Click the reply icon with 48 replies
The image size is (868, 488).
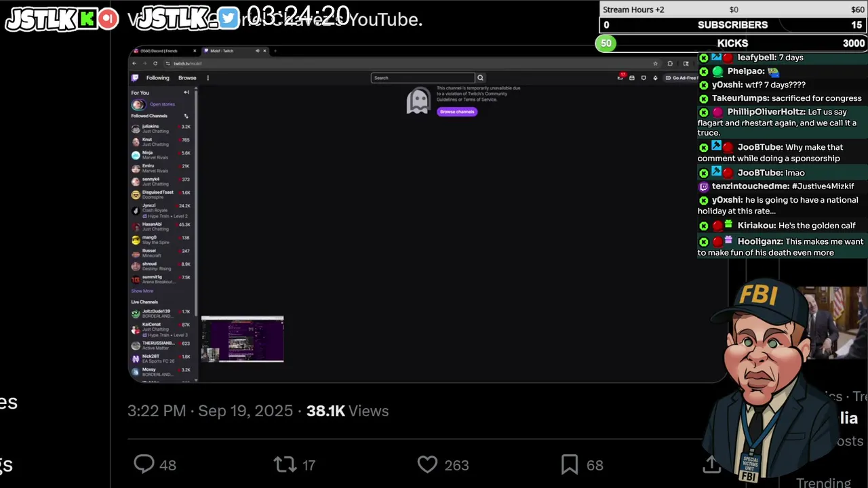(144, 464)
